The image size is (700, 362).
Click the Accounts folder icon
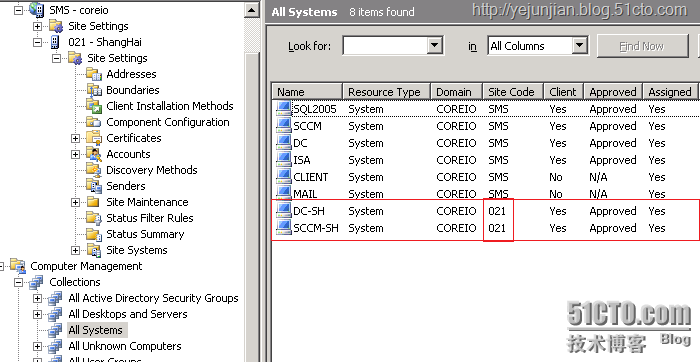94,154
